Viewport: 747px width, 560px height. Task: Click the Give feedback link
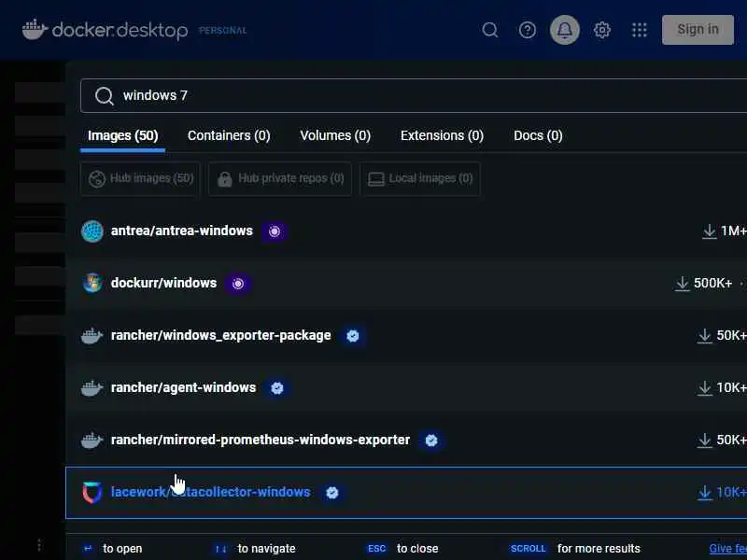coord(728,549)
